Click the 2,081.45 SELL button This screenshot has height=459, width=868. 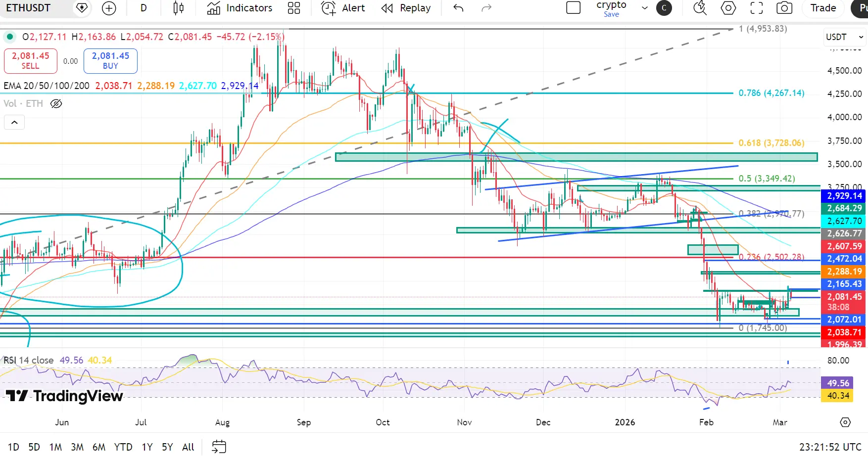30,60
